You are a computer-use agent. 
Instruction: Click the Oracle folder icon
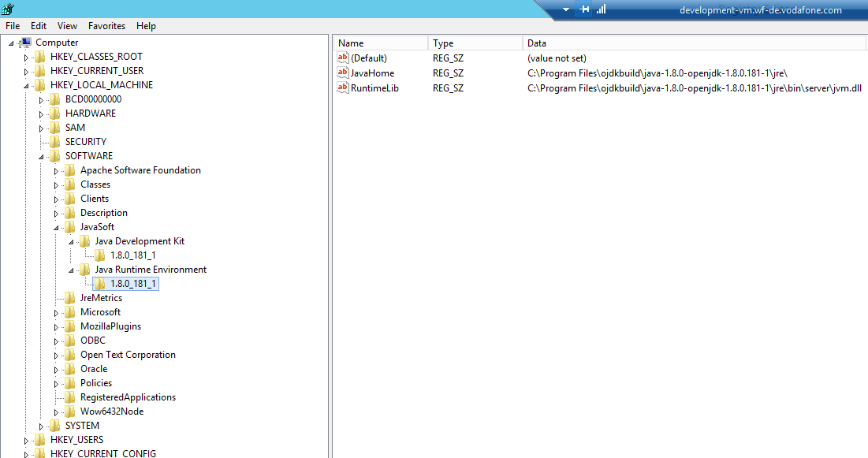click(x=69, y=369)
